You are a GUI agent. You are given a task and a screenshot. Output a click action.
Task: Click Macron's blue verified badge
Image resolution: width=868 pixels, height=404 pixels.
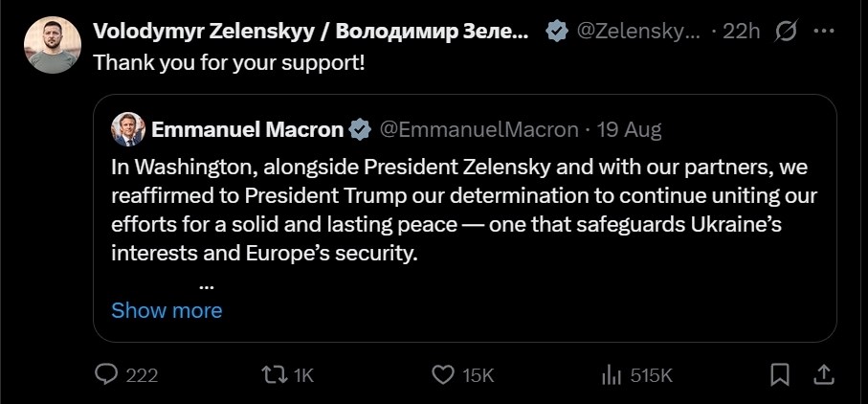point(359,129)
